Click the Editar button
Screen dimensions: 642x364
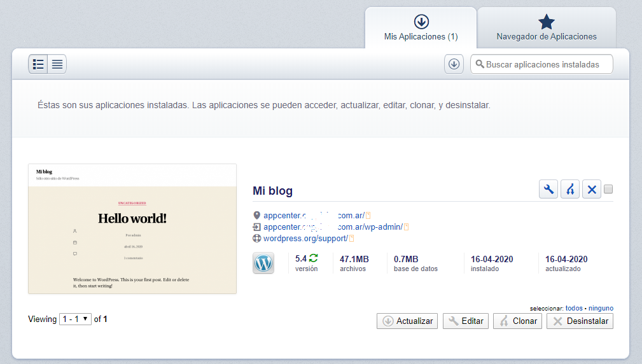tap(466, 321)
